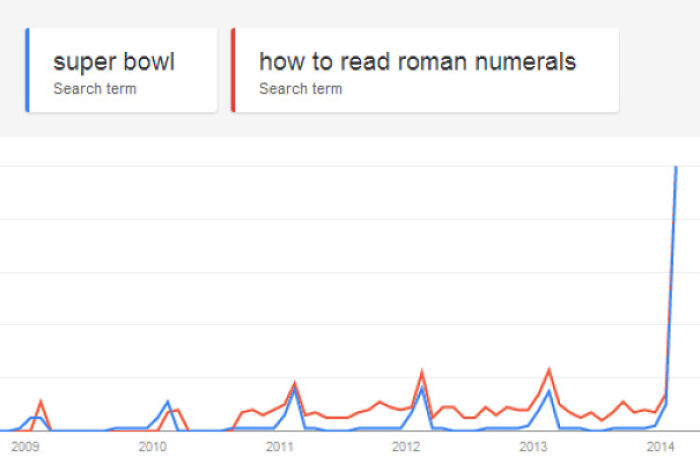Pick the 2012 year marker on the axis

[405, 446]
